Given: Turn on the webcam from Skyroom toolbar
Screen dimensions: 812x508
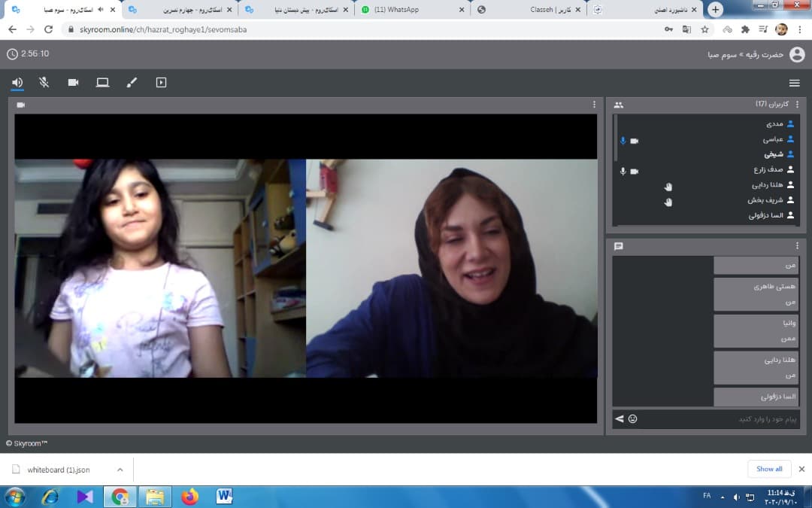Looking at the screenshot, I should click(73, 83).
